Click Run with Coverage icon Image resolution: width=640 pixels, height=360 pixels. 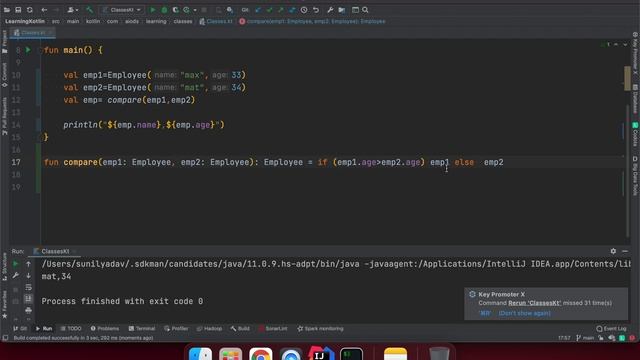coord(176,10)
